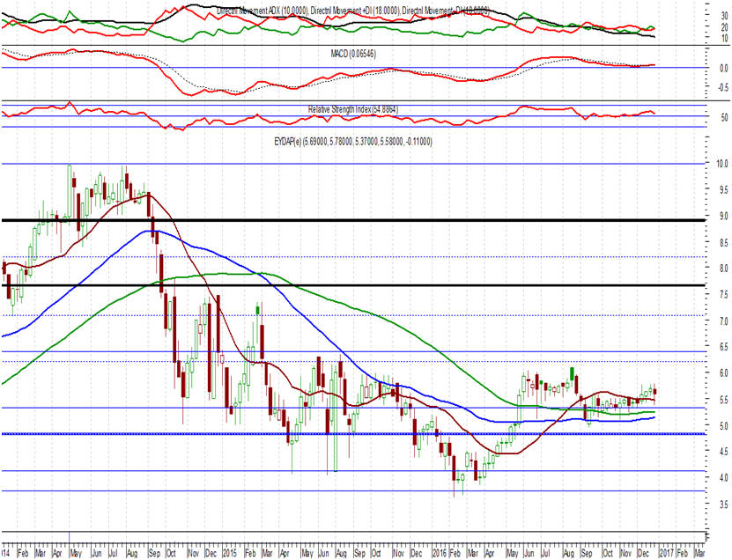Click the Directional Movement ADX indicator title

point(353,11)
